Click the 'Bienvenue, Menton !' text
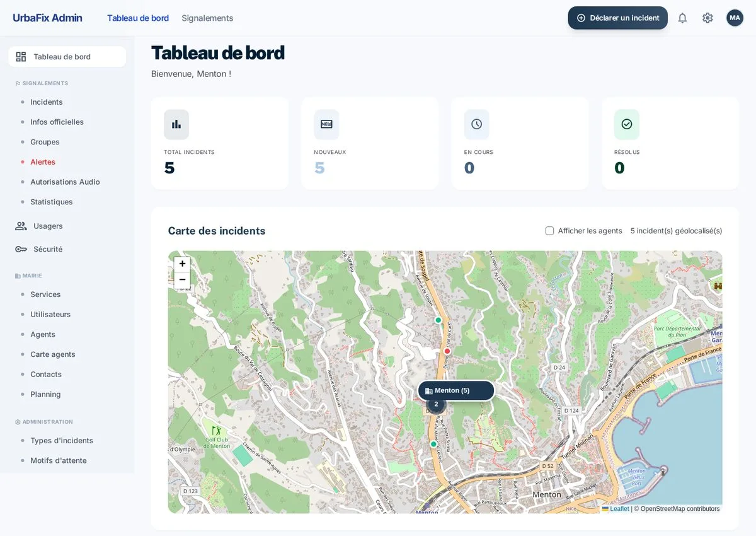The image size is (756, 536). tap(191, 74)
